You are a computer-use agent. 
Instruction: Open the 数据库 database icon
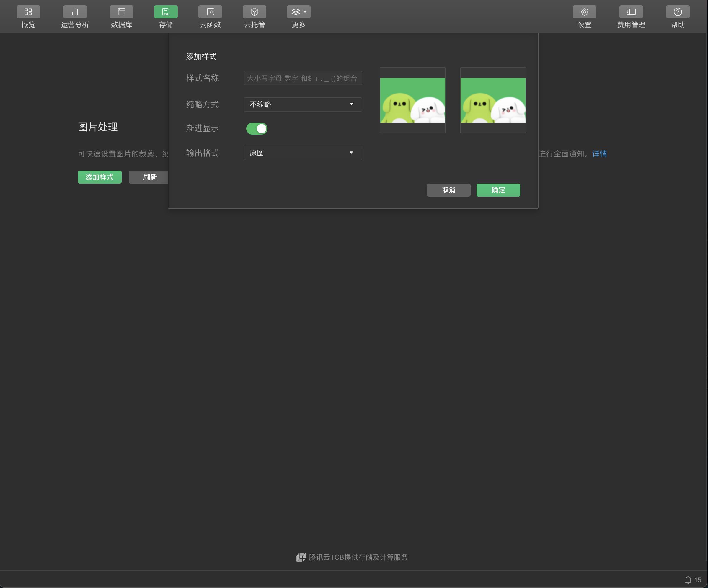point(121,12)
